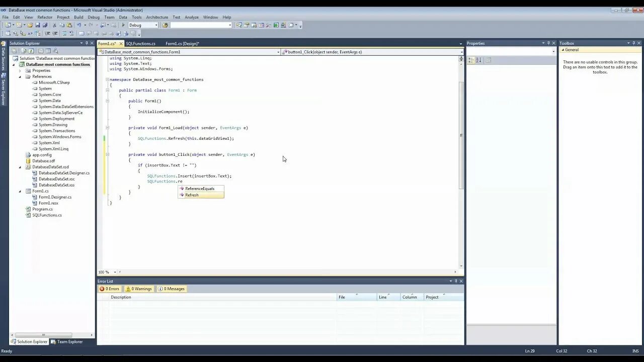The image size is (644, 362).
Task: Pin the Toolbox panel
Action: click(633, 43)
